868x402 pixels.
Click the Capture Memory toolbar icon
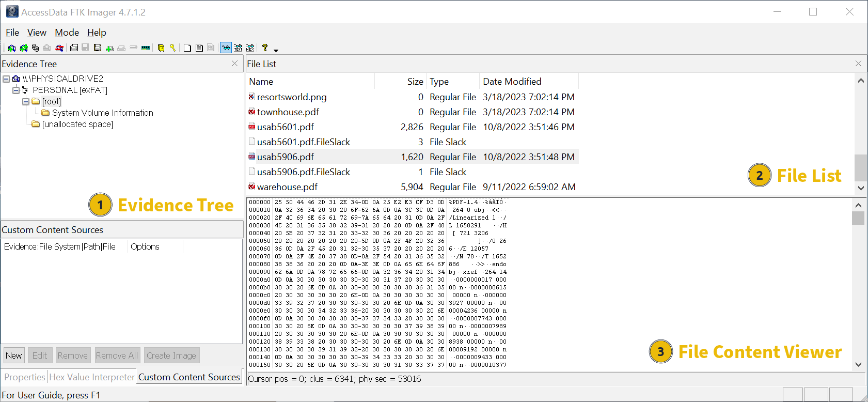[x=146, y=48]
